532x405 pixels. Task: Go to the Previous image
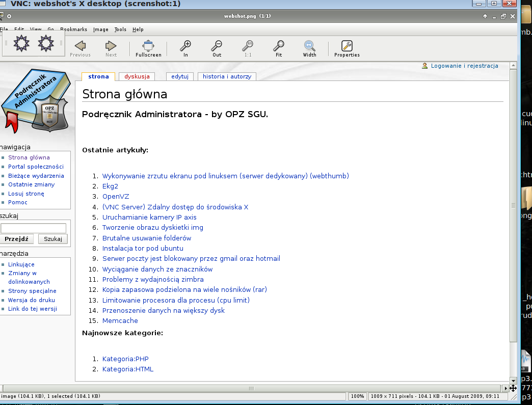pos(80,49)
